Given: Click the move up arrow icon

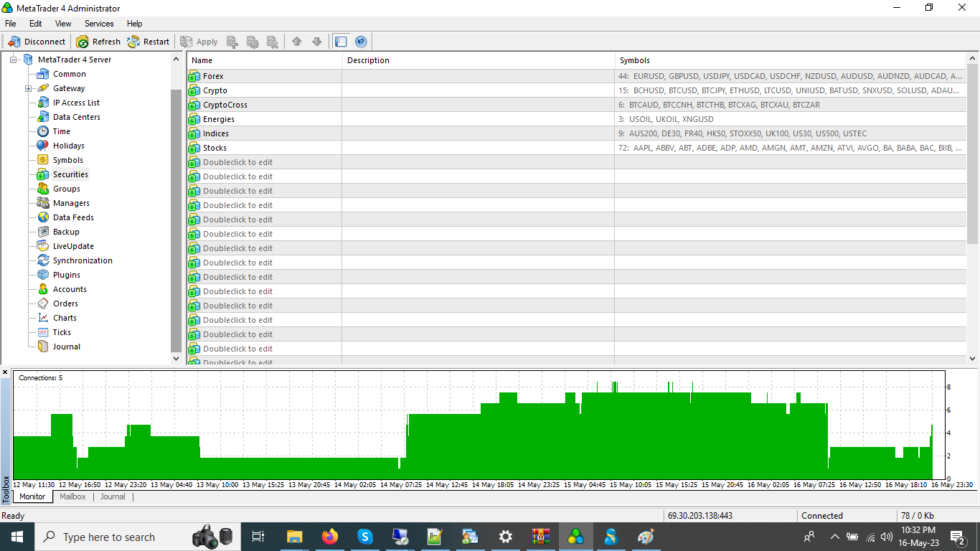Looking at the screenshot, I should point(297,42).
